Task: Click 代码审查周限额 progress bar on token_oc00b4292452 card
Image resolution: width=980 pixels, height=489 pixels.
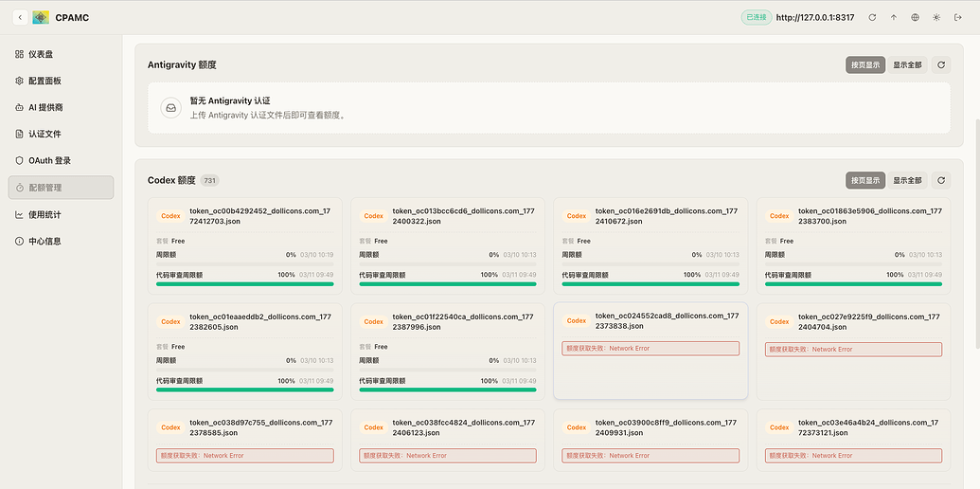Action: [245, 284]
